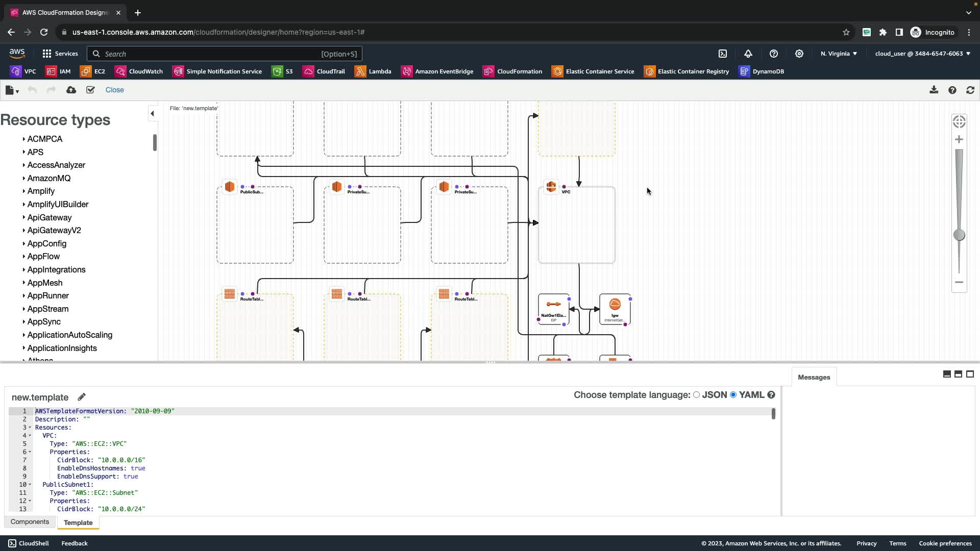
Task: Click the Create stack cloud upload icon
Action: tap(71, 90)
